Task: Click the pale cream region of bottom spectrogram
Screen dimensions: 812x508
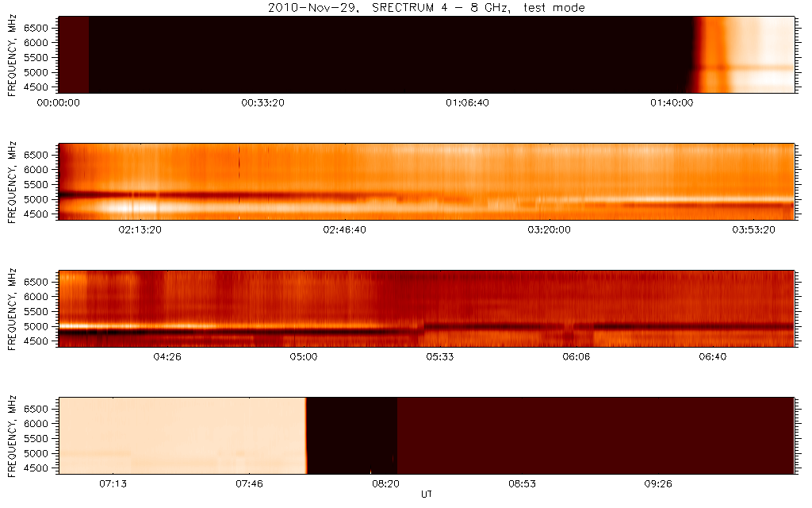Action: [182, 435]
